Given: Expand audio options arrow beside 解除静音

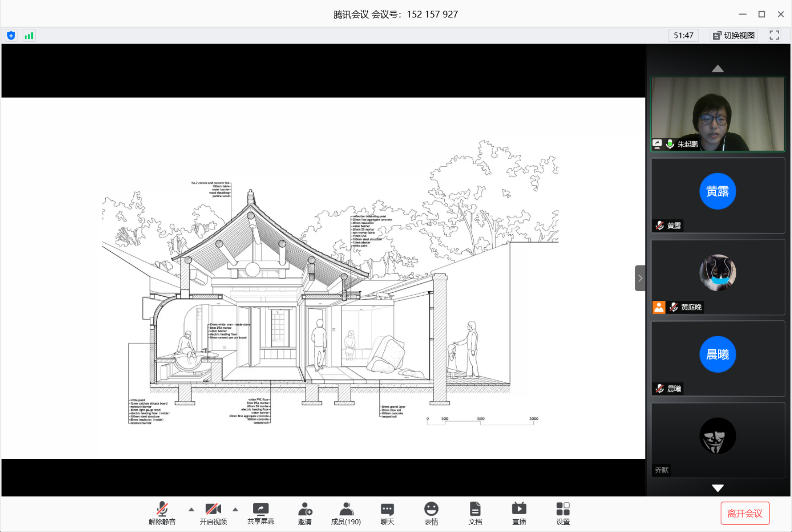Looking at the screenshot, I should click(191, 509).
